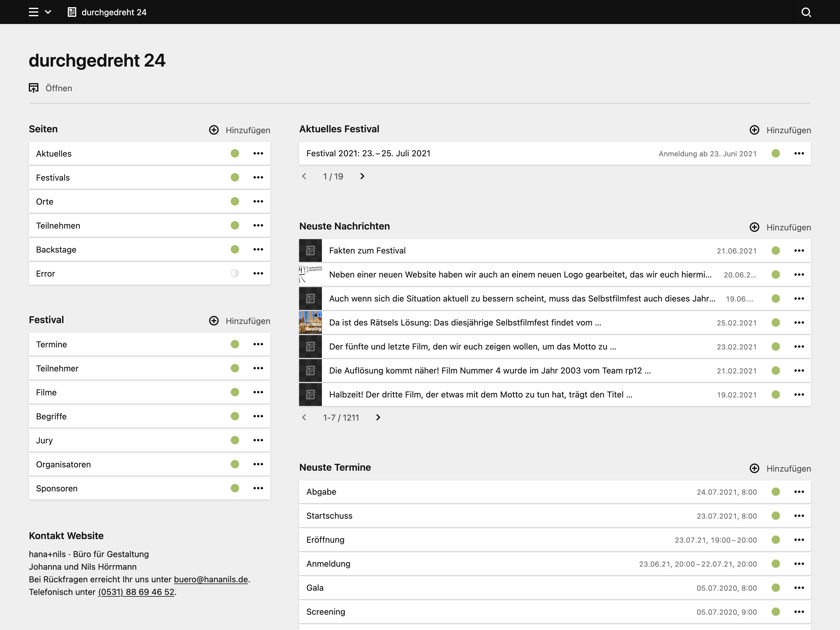The width and height of the screenshot is (840, 630).
Task: Click the plus icon beside Neuste Nachrichten Hinzufügen
Action: pos(754,227)
